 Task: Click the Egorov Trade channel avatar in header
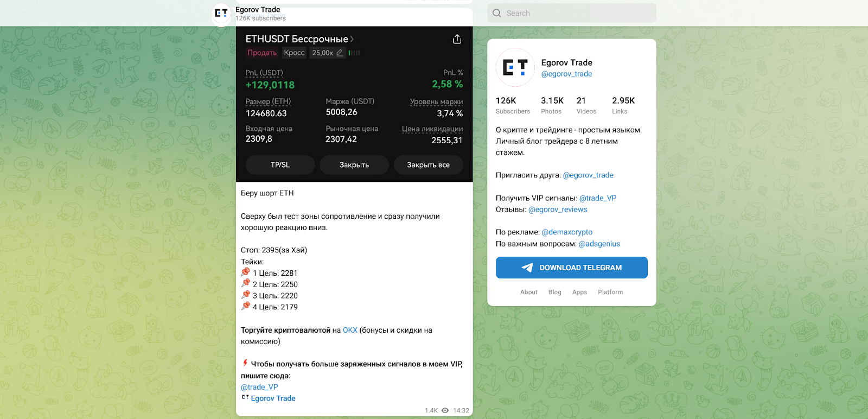[221, 14]
